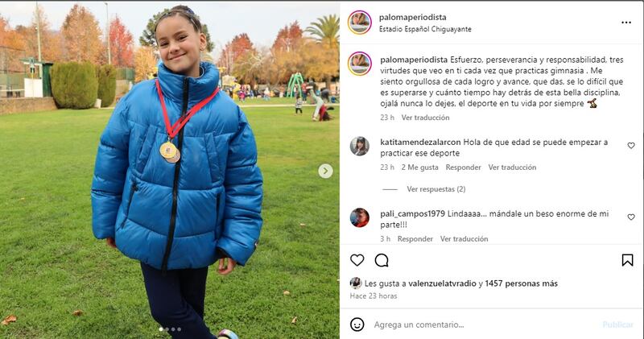
Task: Like pali_campos1979's comment with its heart
Action: 631,217
